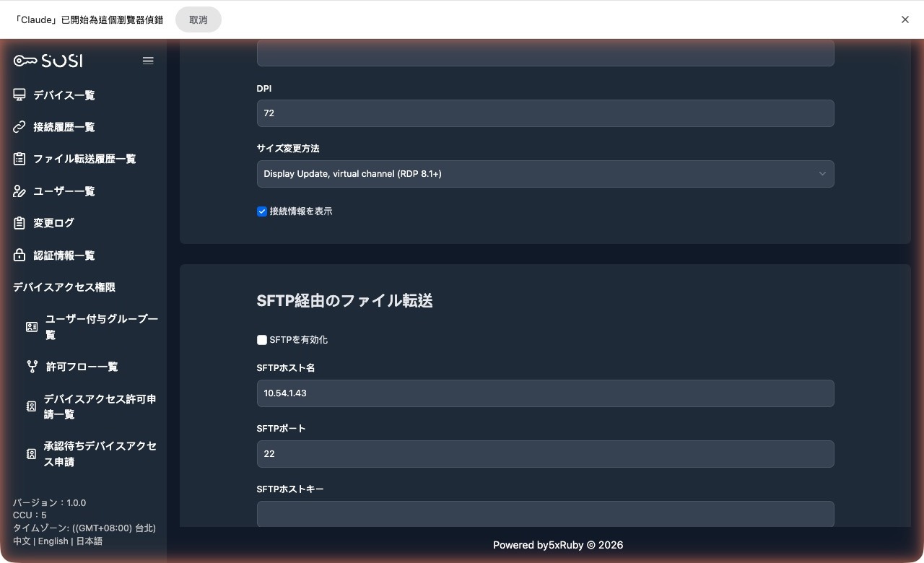
Task: Click the link icon beside 接続履歴一覧
Action: click(x=19, y=126)
